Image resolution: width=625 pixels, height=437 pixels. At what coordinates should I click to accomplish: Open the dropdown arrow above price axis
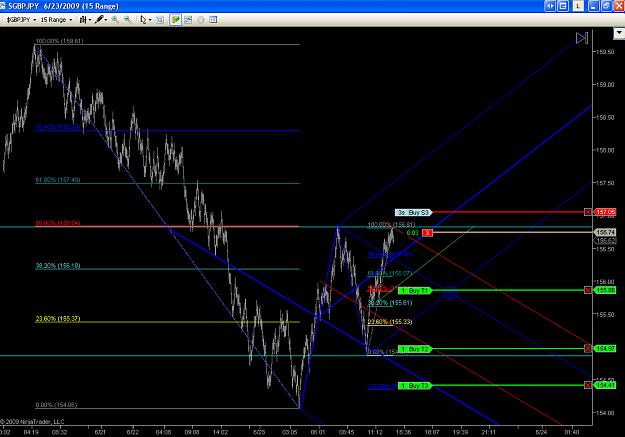619,33
